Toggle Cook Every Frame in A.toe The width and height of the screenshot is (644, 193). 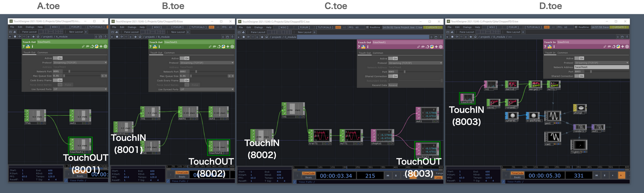(x=58, y=80)
